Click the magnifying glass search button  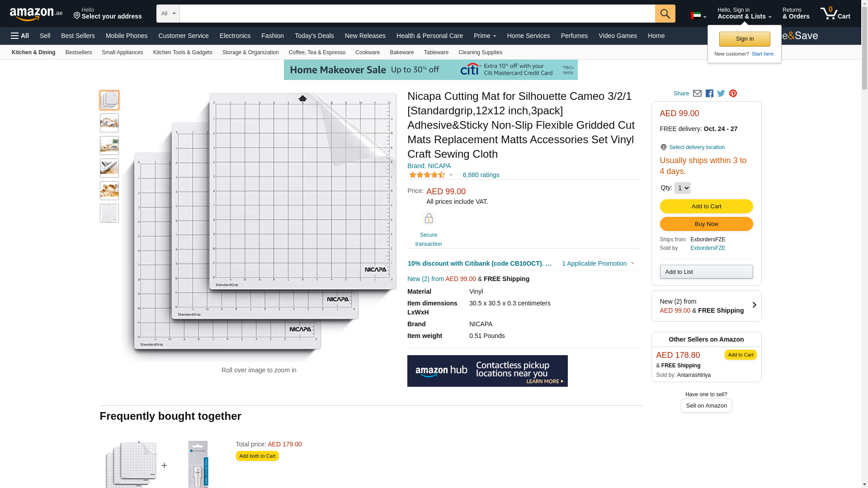pyautogui.click(x=665, y=14)
